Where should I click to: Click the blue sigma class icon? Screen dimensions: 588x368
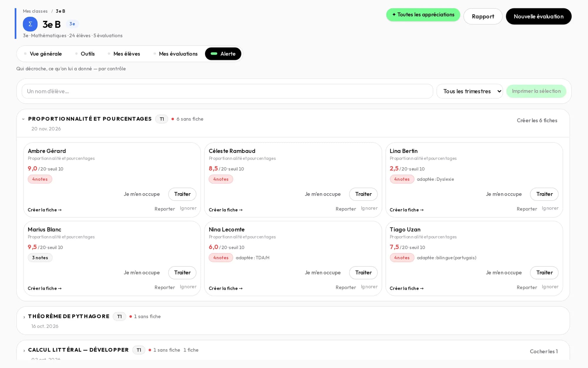click(x=30, y=24)
